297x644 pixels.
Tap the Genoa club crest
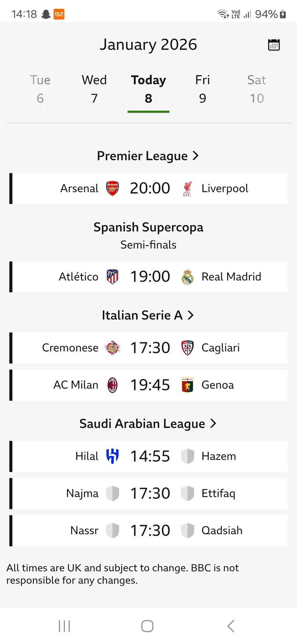coord(187,385)
